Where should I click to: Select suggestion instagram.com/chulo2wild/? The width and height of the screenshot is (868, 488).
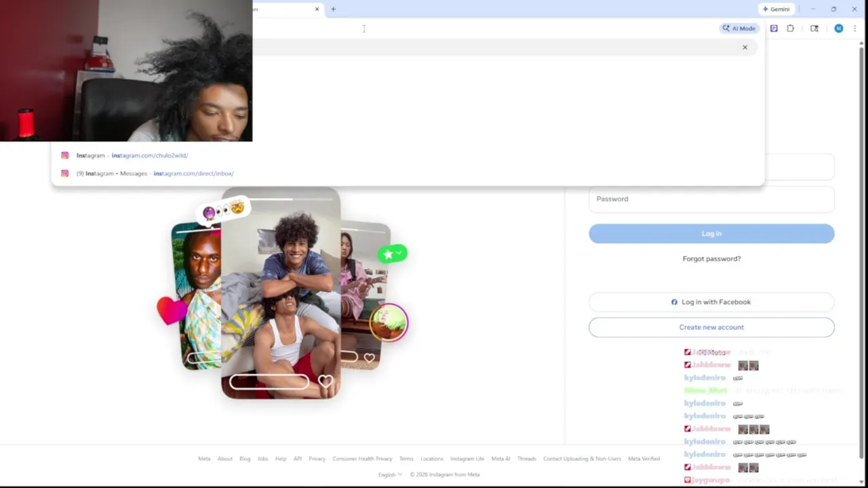[x=408, y=155]
